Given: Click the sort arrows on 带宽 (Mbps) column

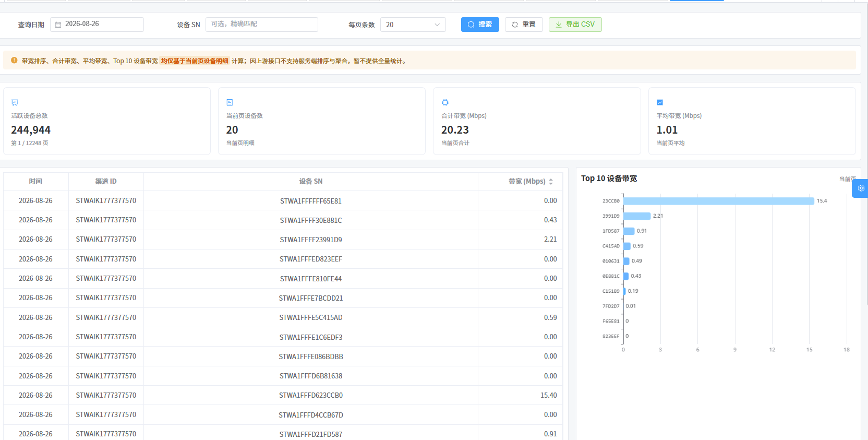Looking at the screenshot, I should pyautogui.click(x=551, y=182).
